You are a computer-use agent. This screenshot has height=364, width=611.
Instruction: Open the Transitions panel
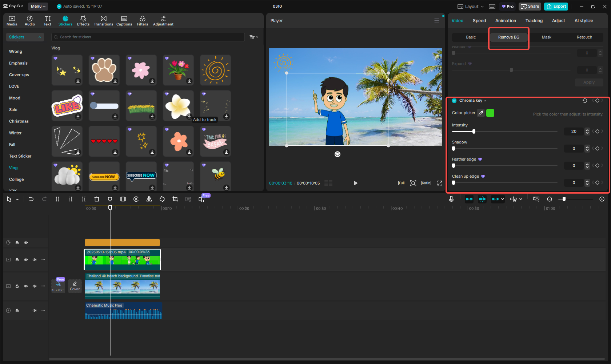tap(103, 21)
